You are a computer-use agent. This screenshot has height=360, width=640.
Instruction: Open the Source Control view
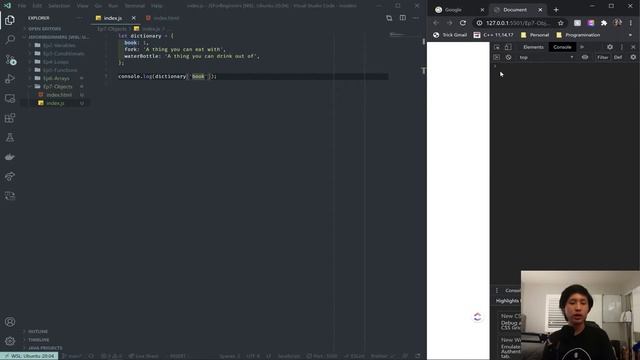(10, 60)
